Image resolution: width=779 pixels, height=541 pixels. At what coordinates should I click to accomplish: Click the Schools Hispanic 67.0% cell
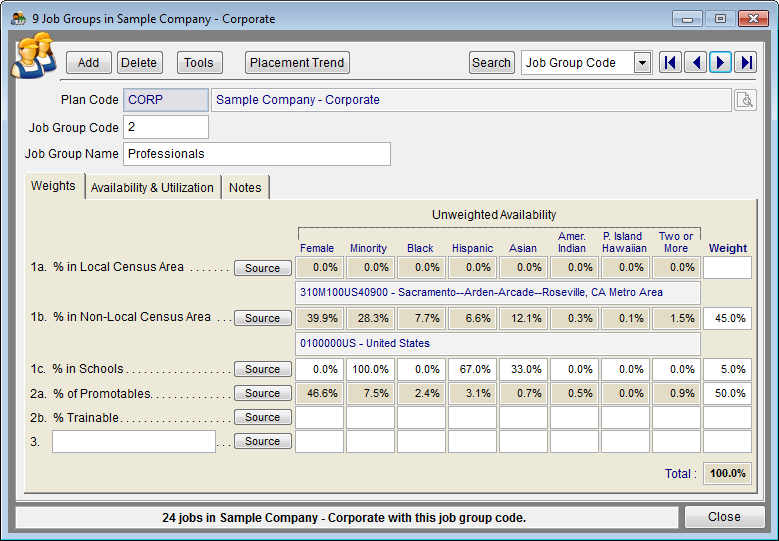pyautogui.click(x=472, y=369)
